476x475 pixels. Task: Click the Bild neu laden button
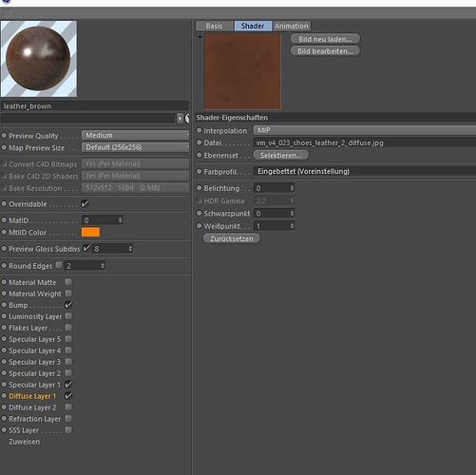point(325,39)
